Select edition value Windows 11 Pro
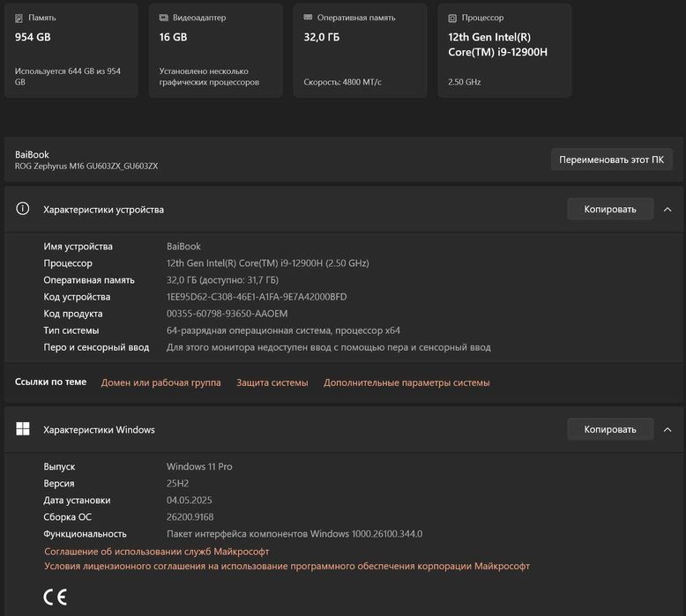This screenshot has width=686, height=616. [199, 466]
